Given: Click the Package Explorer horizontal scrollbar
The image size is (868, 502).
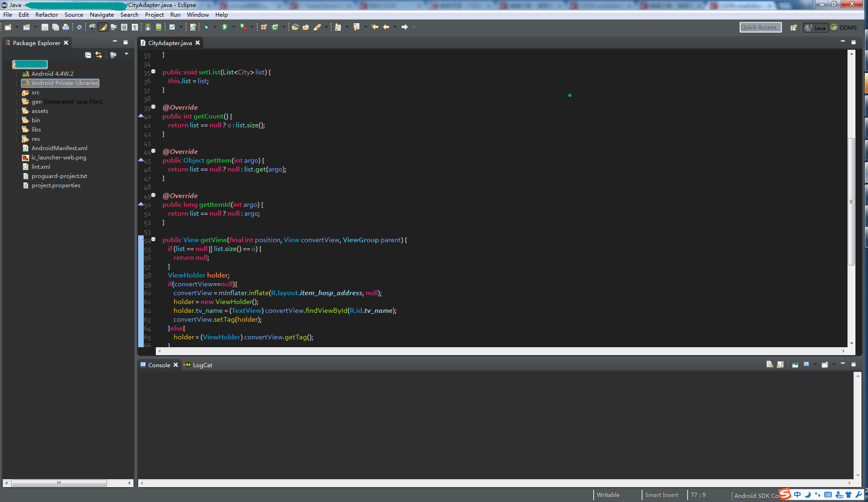Looking at the screenshot, I should [x=59, y=483].
